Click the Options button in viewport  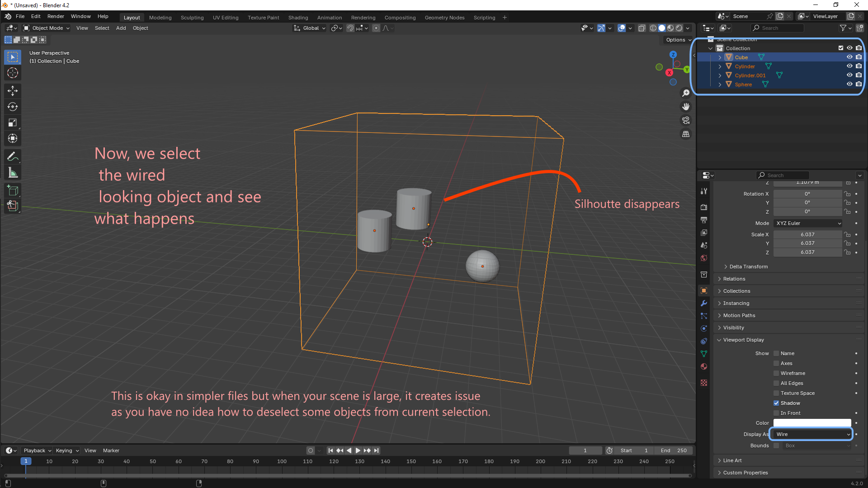[678, 40]
